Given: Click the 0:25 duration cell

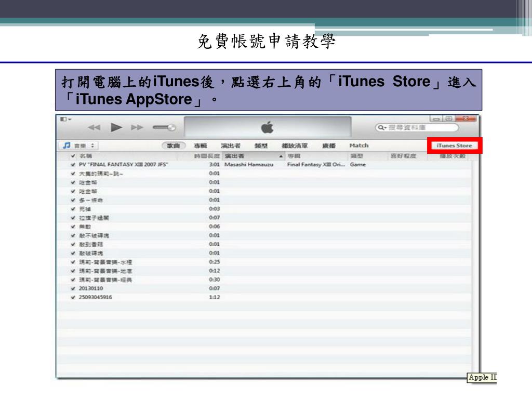Looking at the screenshot, I should click(215, 262).
